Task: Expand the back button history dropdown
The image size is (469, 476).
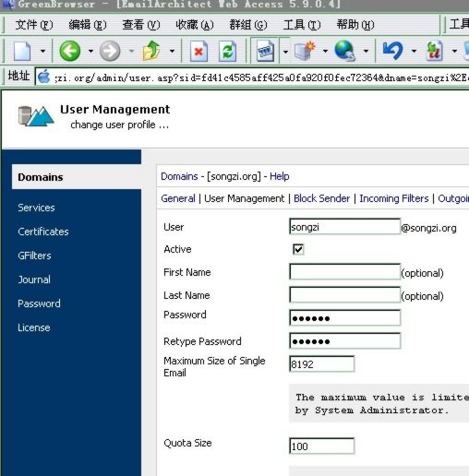Action: point(90,51)
